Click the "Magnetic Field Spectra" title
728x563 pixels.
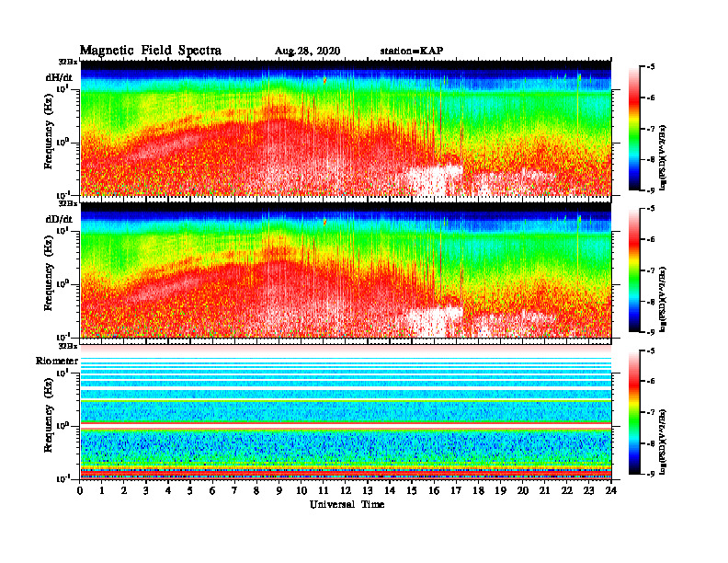151,51
